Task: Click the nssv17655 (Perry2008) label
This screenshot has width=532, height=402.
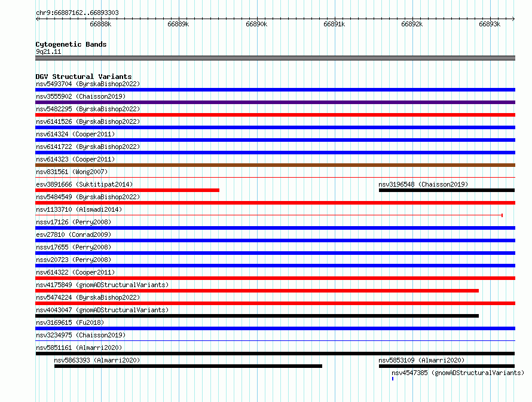Action: (74, 247)
